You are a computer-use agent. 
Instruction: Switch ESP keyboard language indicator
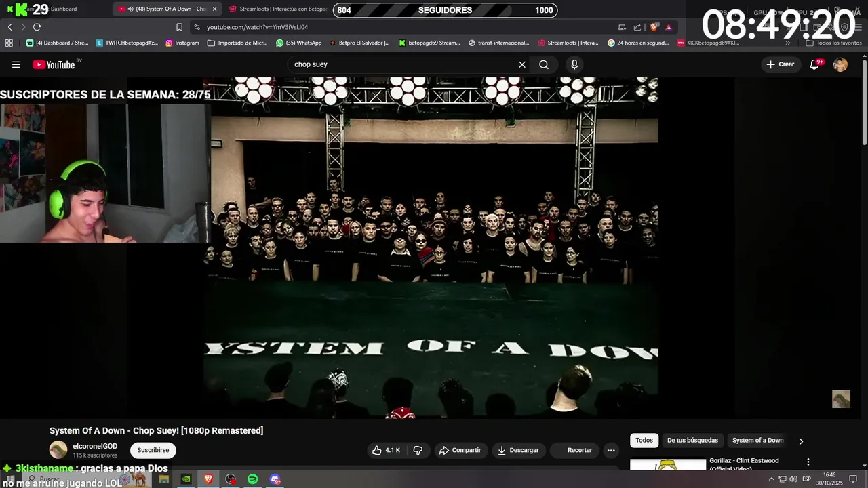(806, 479)
